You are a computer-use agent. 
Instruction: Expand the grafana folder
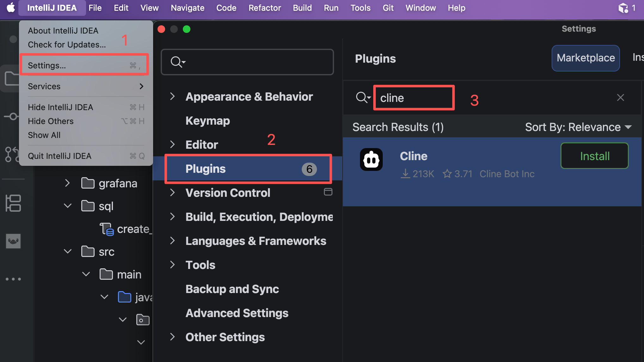(67, 183)
